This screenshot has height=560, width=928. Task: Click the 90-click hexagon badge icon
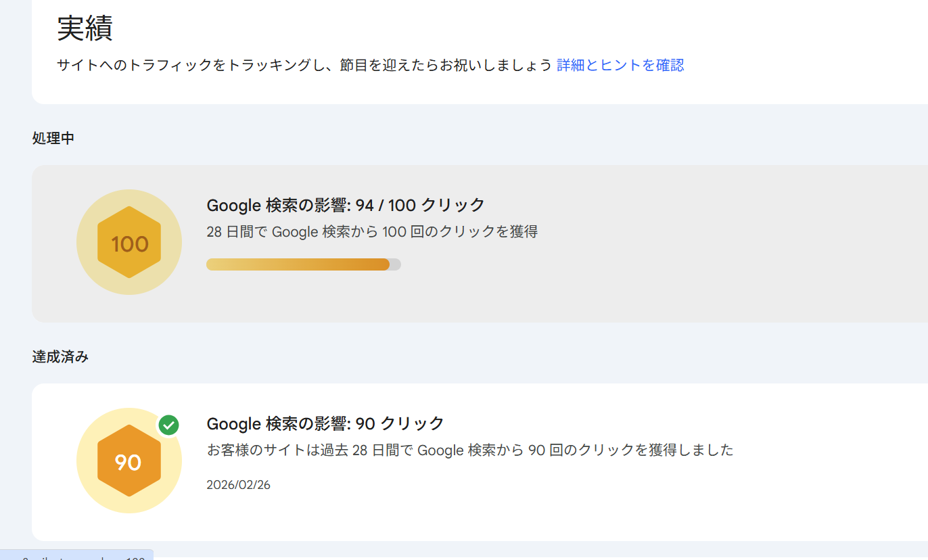129,461
